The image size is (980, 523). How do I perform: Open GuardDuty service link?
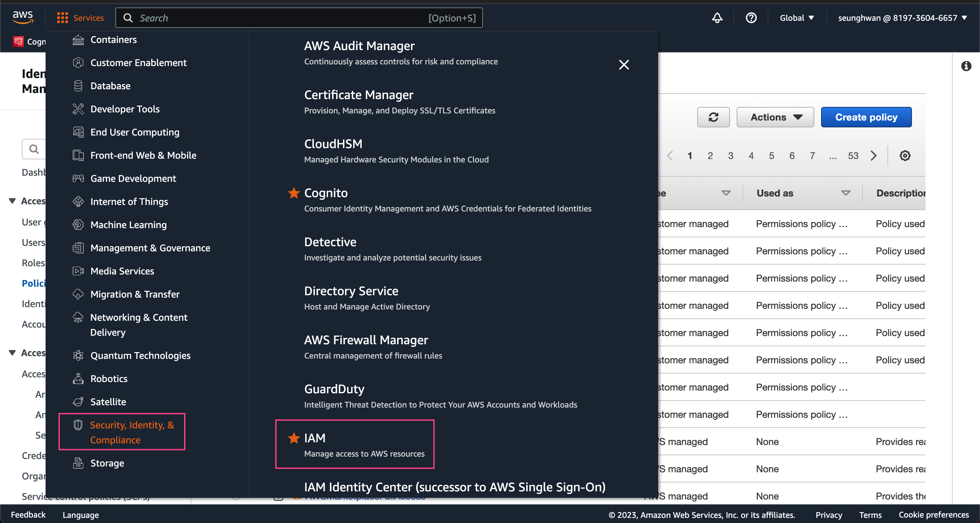pos(334,389)
